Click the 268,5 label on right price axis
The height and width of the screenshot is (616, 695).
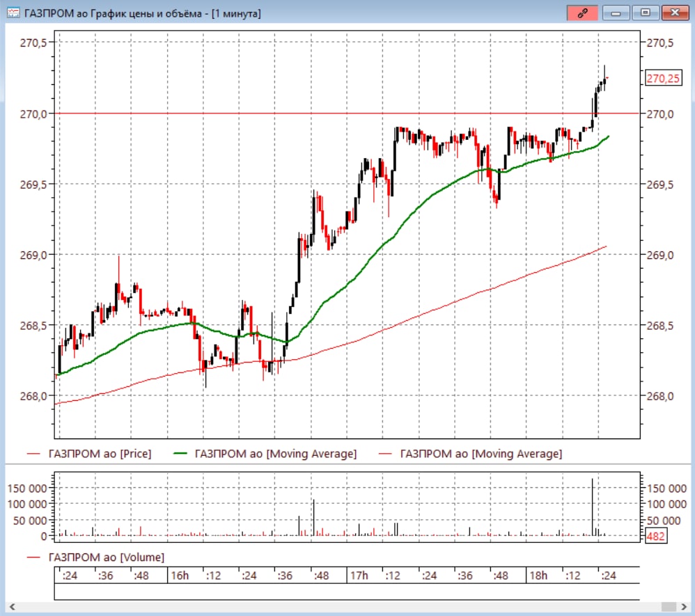pyautogui.click(x=660, y=326)
